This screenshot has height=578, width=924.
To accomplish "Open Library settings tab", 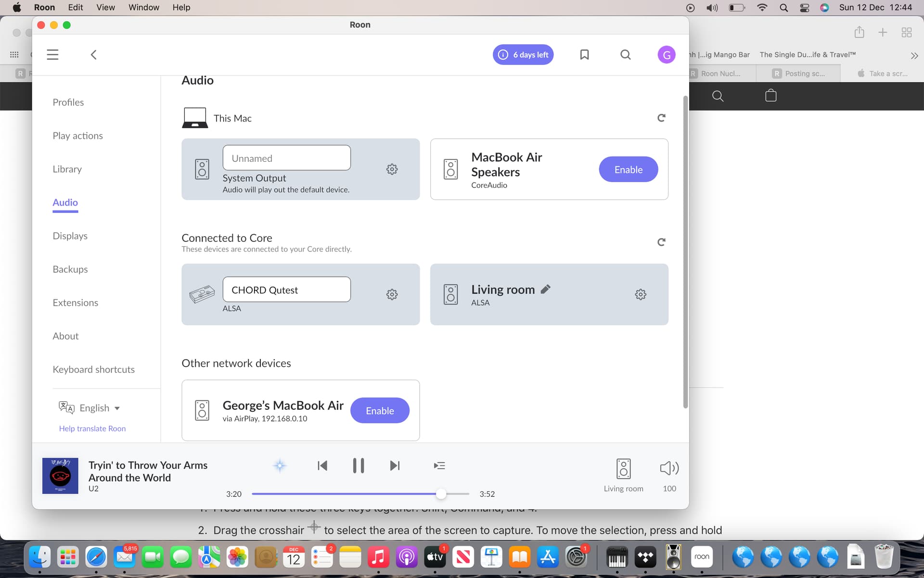I will click(x=67, y=169).
